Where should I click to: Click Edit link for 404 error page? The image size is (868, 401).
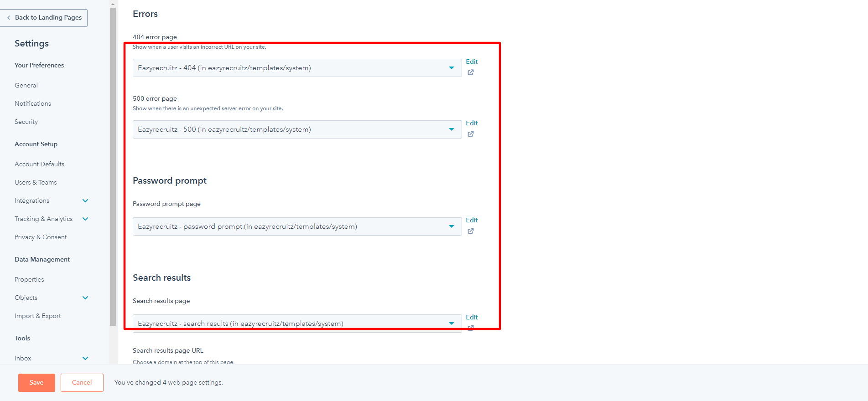coord(472,62)
